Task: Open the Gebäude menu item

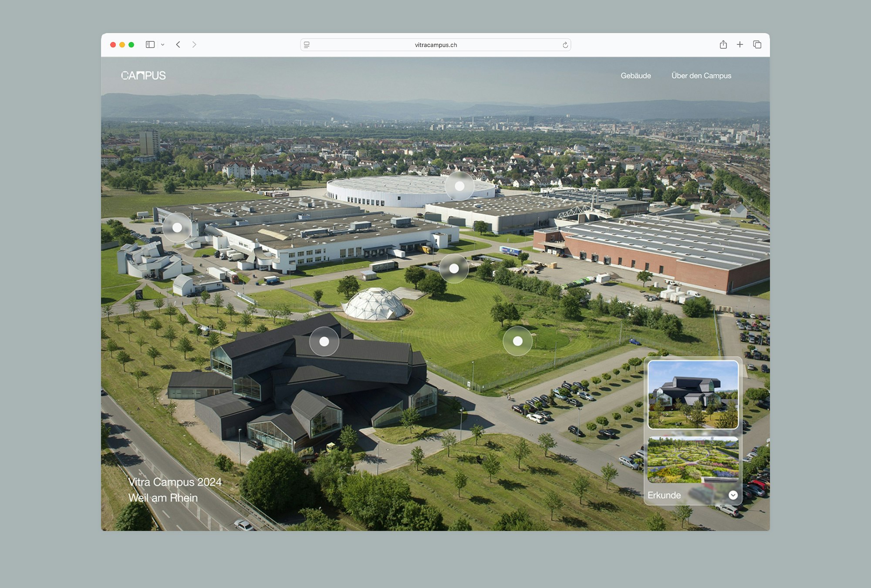Action: coord(635,76)
